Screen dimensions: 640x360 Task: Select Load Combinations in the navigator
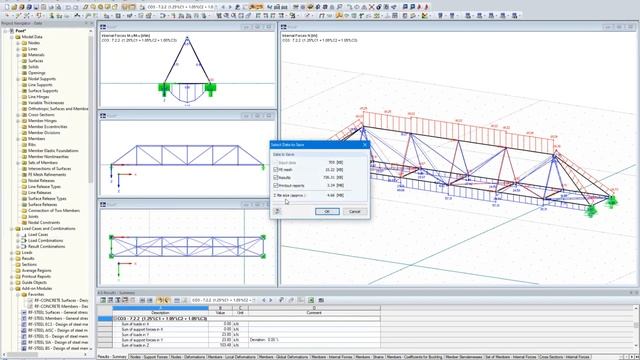pyautogui.click(x=45, y=240)
